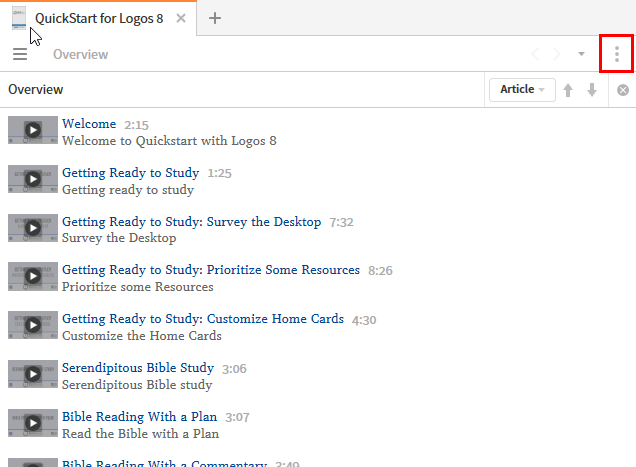Open the Welcome link
Image resolution: width=636 pixels, height=467 pixels.
89,124
